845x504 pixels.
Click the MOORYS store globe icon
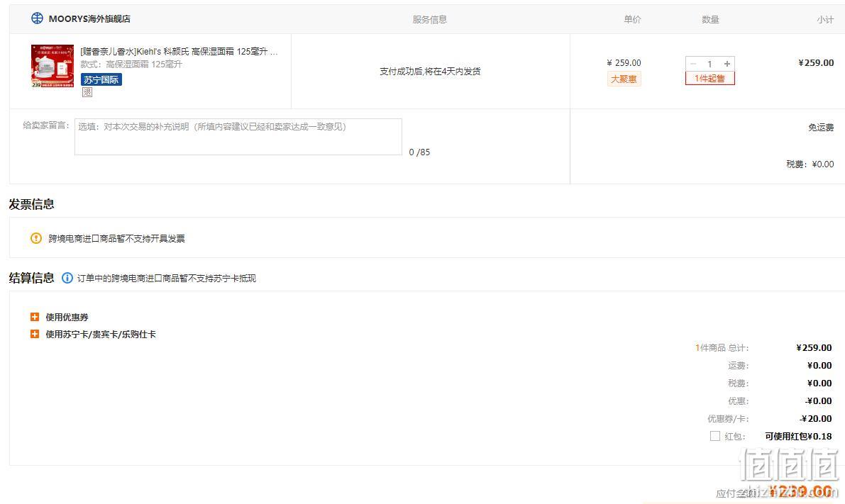[37, 18]
